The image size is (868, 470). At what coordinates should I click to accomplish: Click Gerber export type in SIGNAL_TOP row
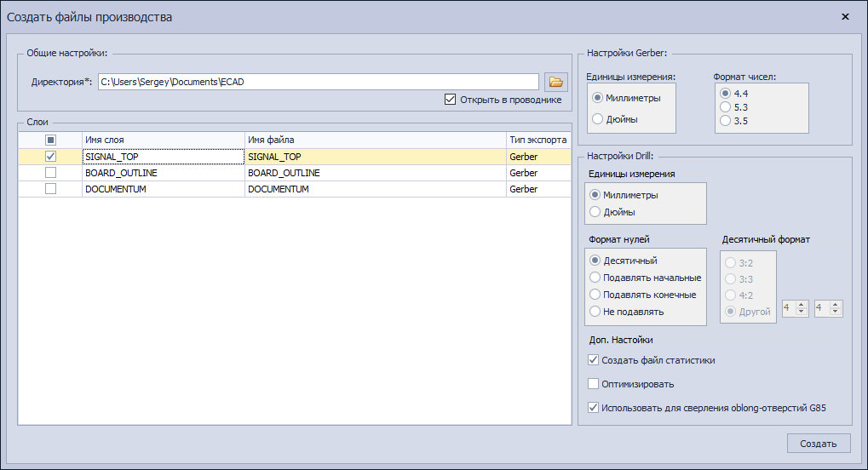point(538,157)
